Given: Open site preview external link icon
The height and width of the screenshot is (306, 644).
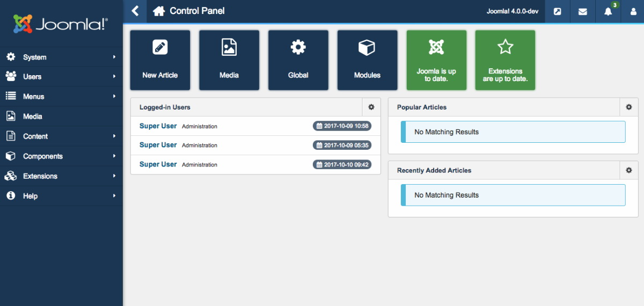Looking at the screenshot, I should coord(558,11).
